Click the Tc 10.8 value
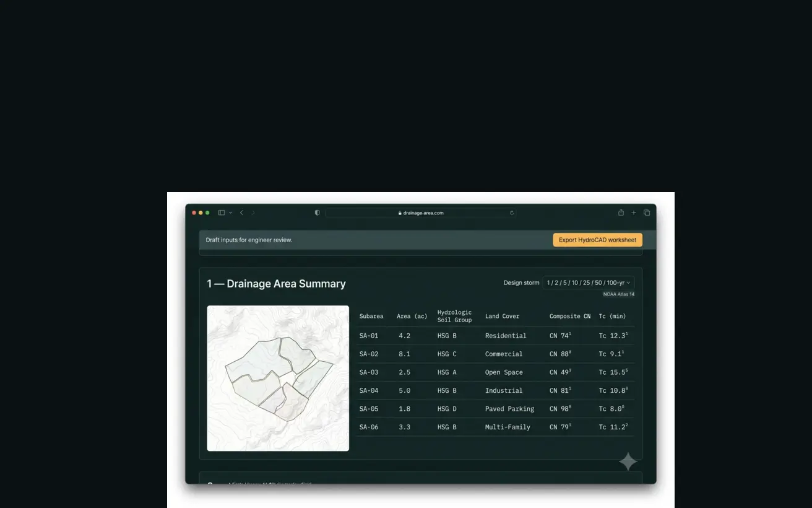This screenshot has height=508, width=812. [x=613, y=390]
